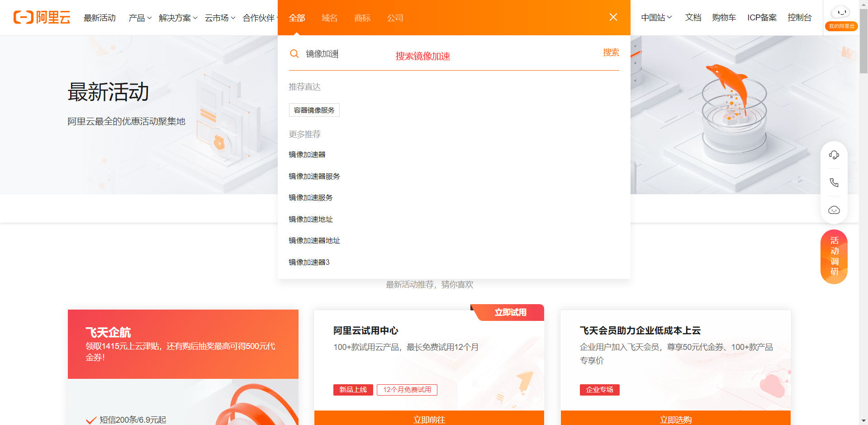Open the 文档 link
868x425 pixels.
point(693,18)
